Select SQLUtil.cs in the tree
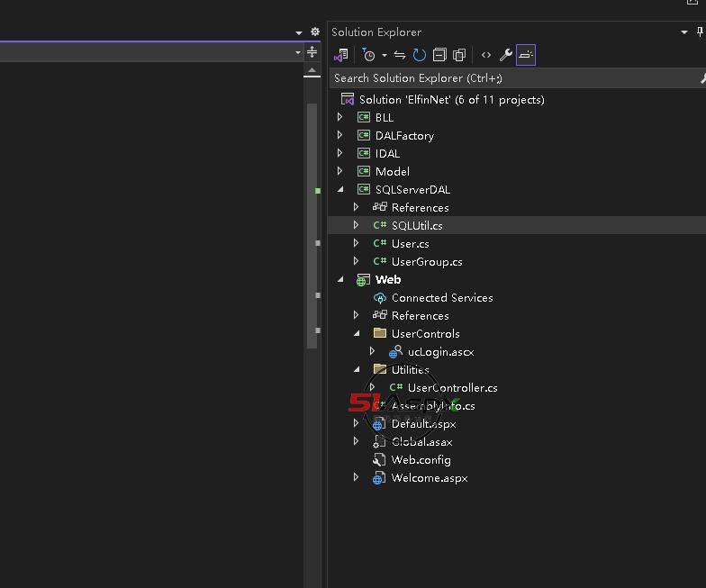Image resolution: width=706 pixels, height=588 pixels. (x=416, y=225)
